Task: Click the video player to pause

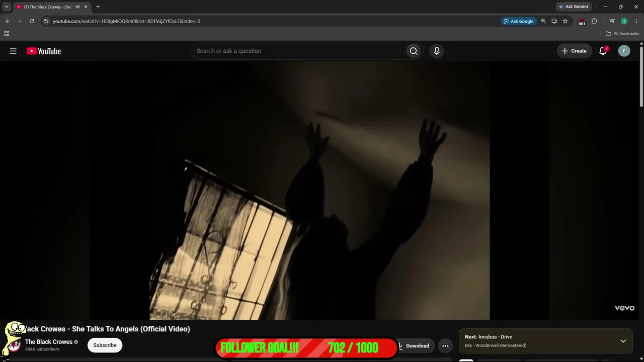Action: [x=319, y=191]
